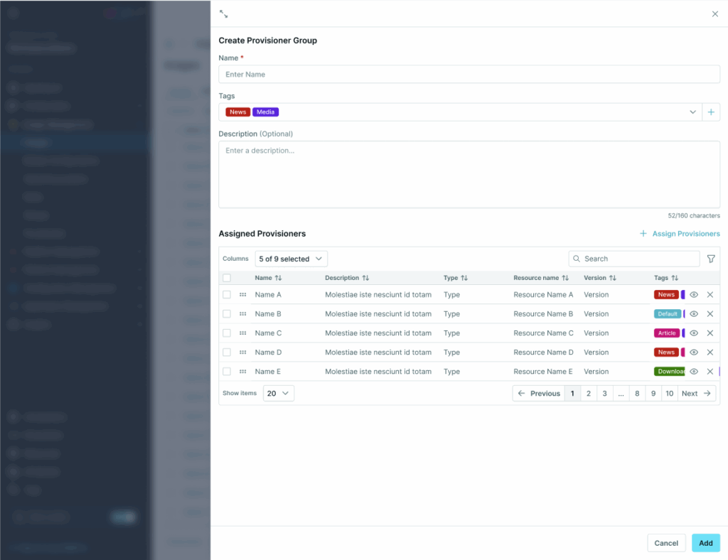The height and width of the screenshot is (560, 728).
Task: Add a new tag using the plus icon beside Tags
Action: (x=711, y=112)
